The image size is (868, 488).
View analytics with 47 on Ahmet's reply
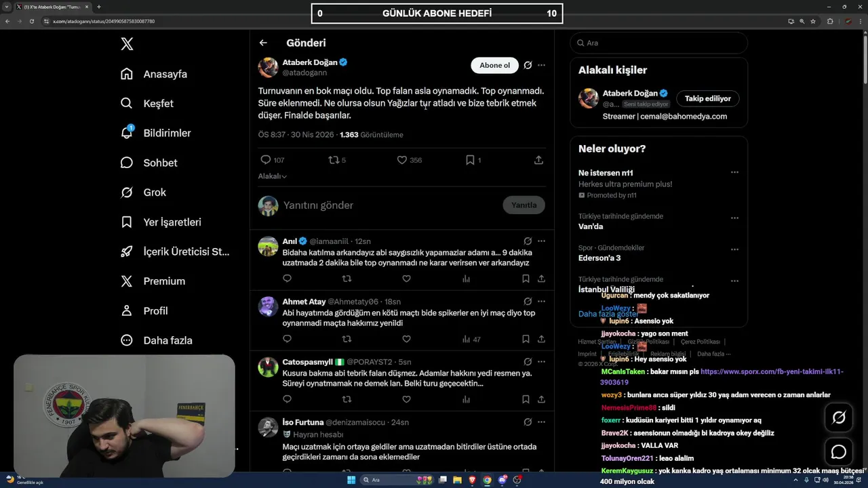[471, 339]
